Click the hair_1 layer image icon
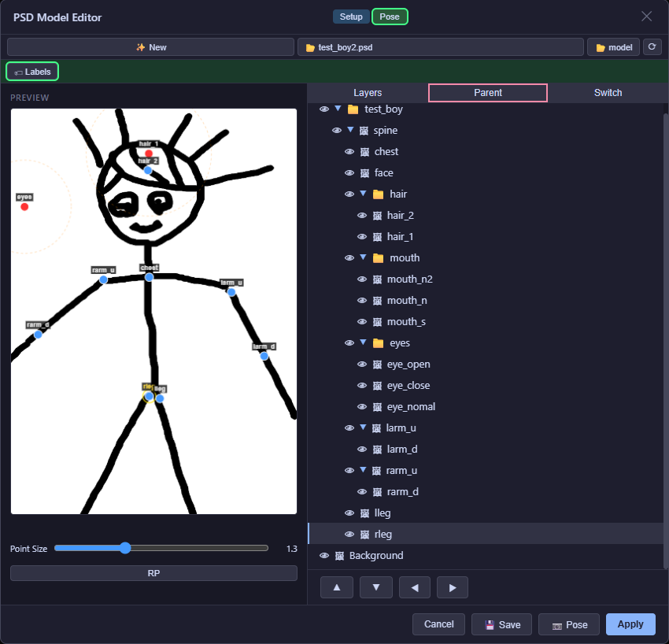Screen dimensions: 669x644 pyautogui.click(x=378, y=237)
